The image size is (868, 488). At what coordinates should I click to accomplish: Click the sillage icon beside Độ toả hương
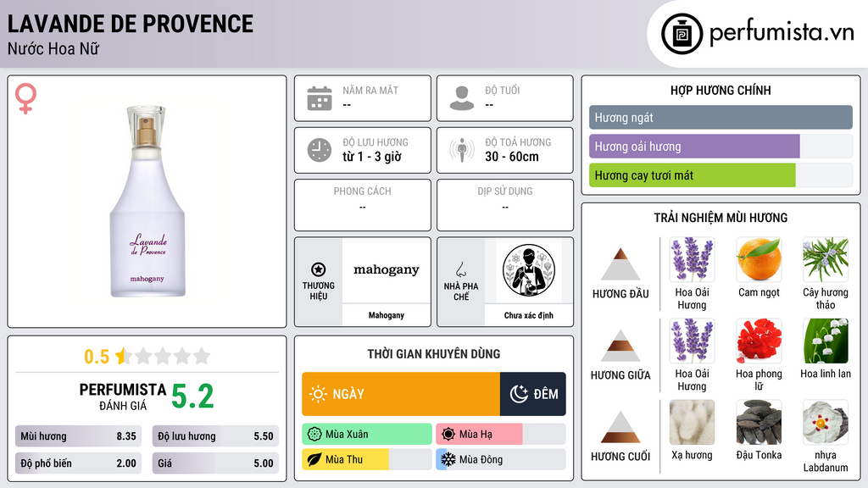tap(462, 150)
